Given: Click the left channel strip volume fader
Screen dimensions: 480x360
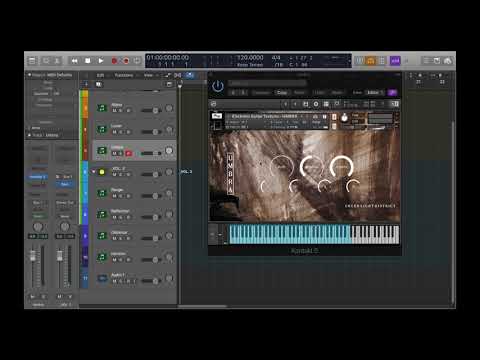Looking at the screenshot, I should (33, 256).
